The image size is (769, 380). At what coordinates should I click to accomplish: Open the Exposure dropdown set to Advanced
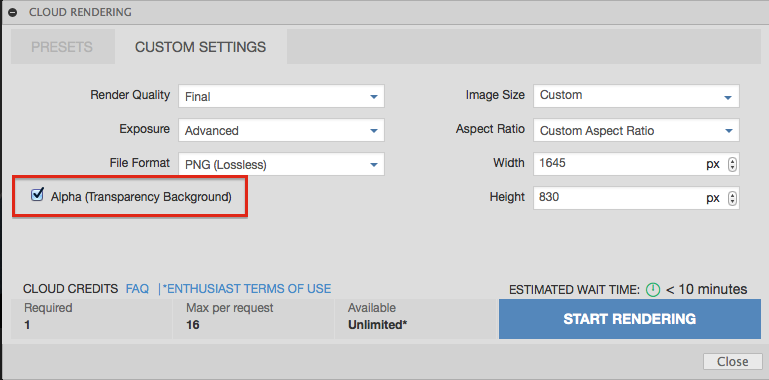pyautogui.click(x=281, y=130)
